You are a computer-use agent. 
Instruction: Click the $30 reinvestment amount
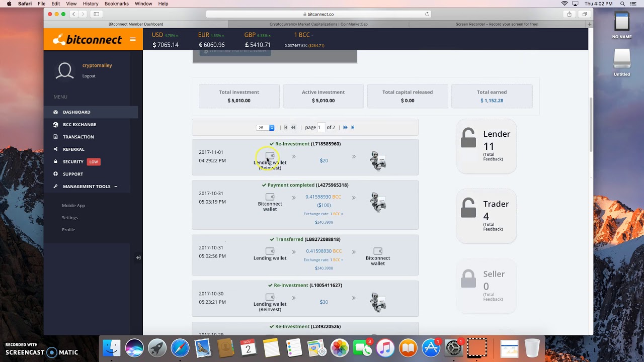[x=324, y=302]
